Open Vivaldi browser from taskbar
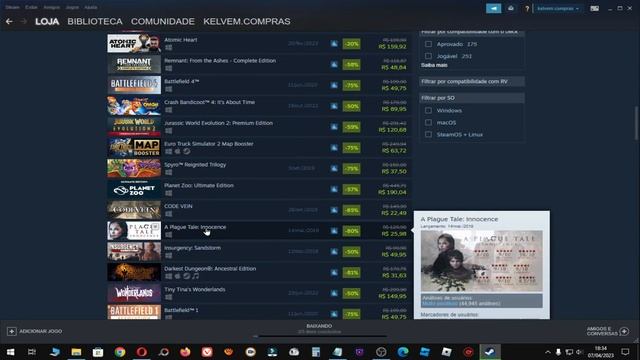This screenshot has height=360, width=640. 207,352
